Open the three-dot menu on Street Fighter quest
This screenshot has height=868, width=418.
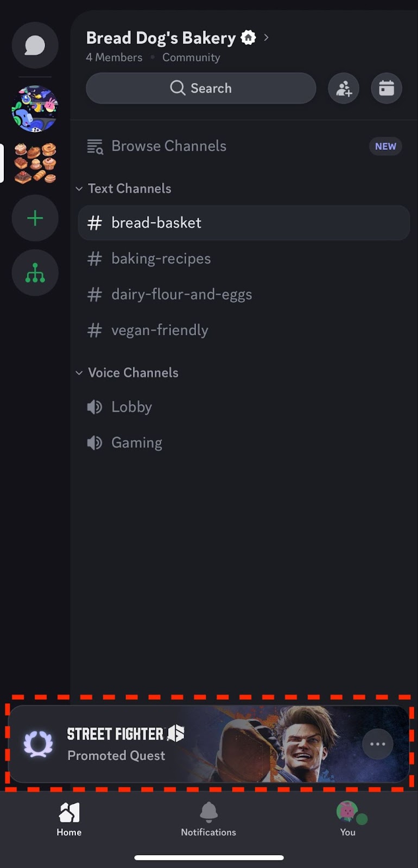(377, 744)
